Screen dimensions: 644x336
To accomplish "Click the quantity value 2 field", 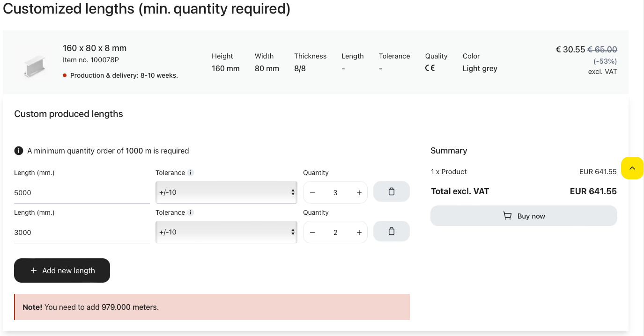I will (x=335, y=233).
